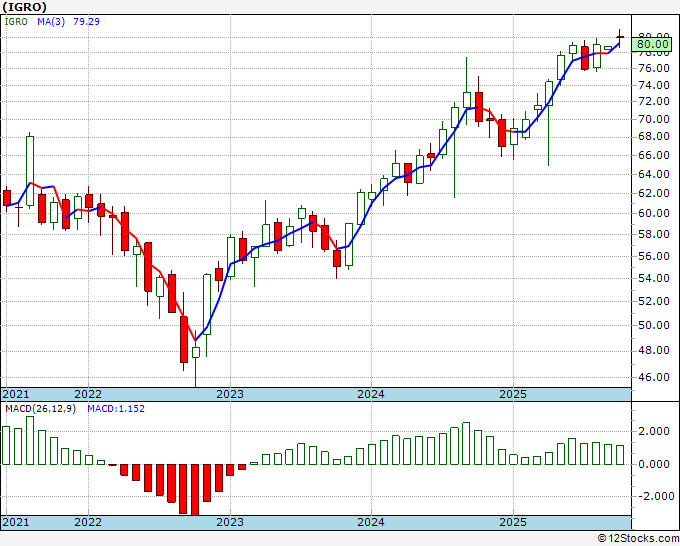This screenshot has height=546, width=680.
Task: Click the 72.00 price axis label
Action: coord(654,101)
